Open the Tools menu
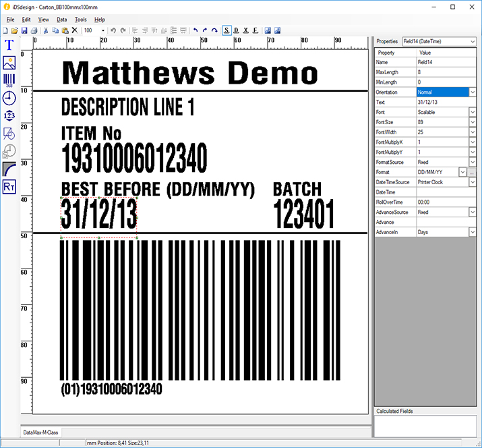482x448 pixels. tap(80, 20)
